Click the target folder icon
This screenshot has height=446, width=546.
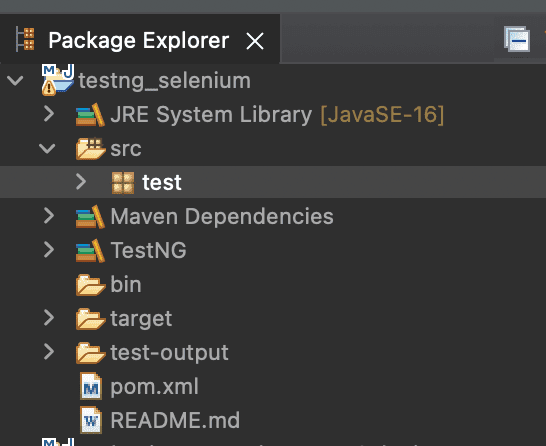pos(91,319)
